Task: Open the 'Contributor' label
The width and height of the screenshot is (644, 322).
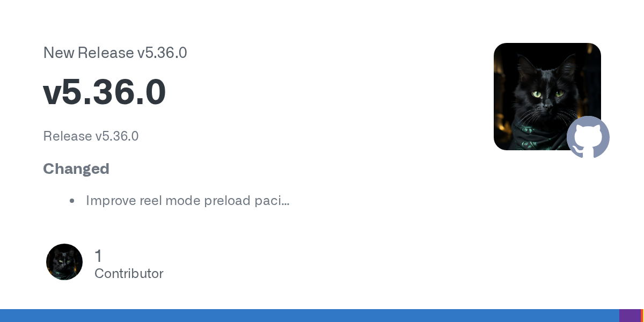Action: click(129, 274)
